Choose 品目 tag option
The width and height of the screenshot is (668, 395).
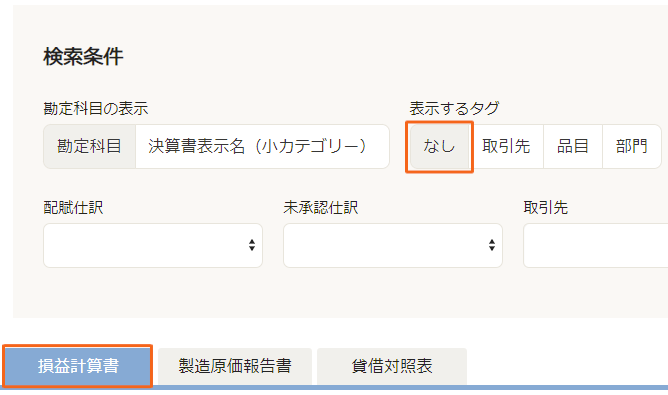[x=573, y=147]
